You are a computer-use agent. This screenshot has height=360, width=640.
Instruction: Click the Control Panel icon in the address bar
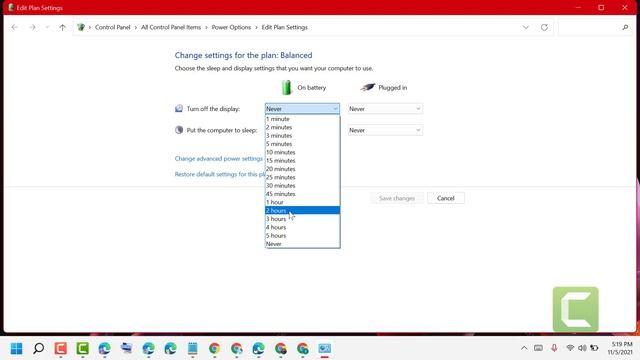tap(81, 27)
